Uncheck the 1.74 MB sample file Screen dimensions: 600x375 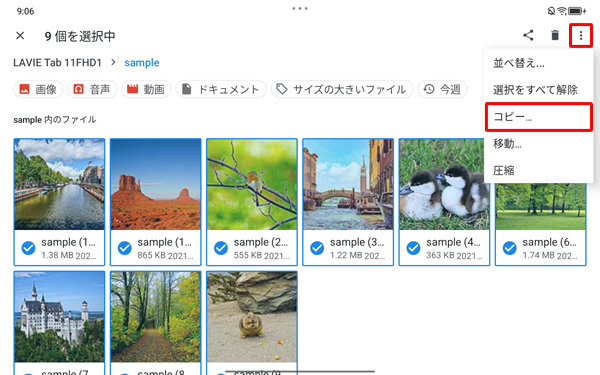point(510,248)
